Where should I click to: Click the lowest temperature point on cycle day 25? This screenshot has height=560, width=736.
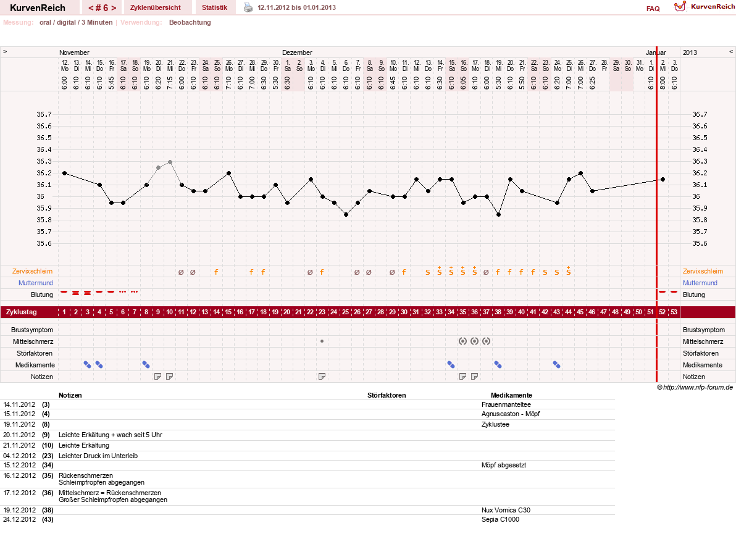346,214
